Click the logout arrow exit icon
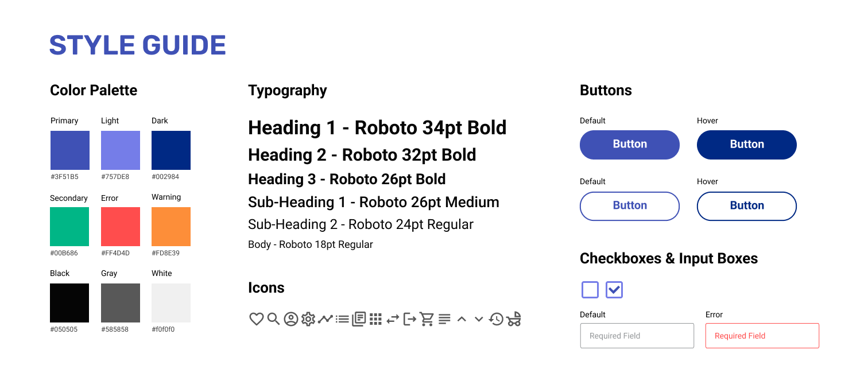 (x=410, y=319)
